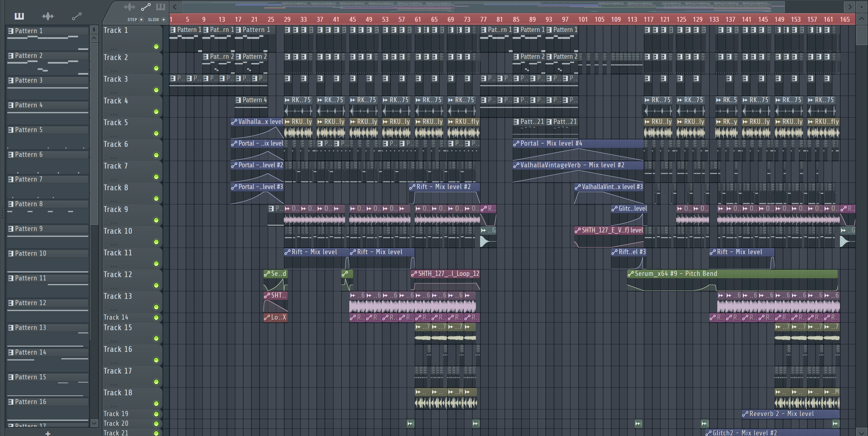This screenshot has height=436, width=868.
Task: Show pattern clips in playlist header filter
Action: 160,7
